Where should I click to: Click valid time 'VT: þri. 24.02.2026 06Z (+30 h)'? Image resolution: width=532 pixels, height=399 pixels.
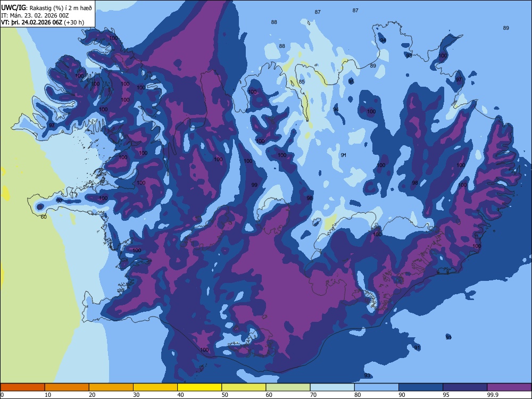pos(43,22)
